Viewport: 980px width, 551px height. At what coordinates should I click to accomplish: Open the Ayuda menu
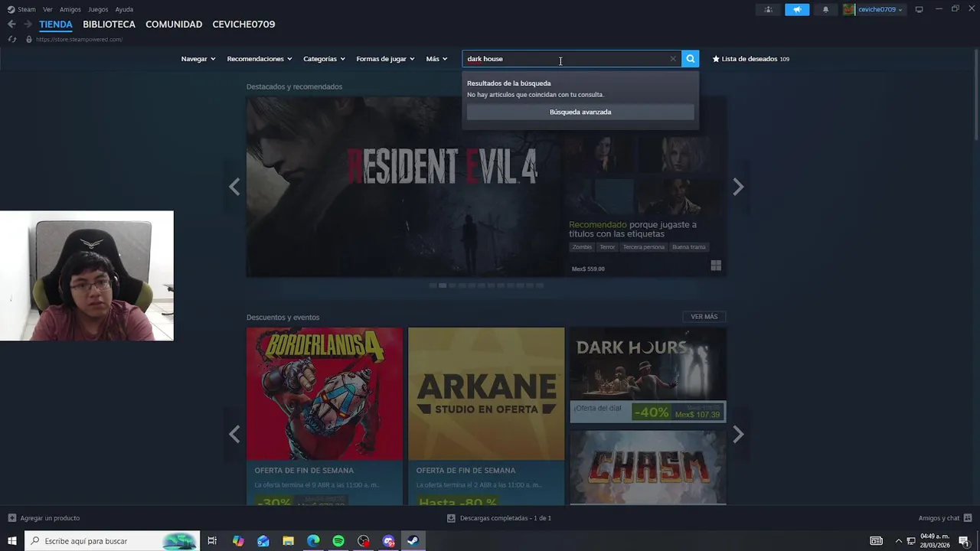[x=124, y=9]
